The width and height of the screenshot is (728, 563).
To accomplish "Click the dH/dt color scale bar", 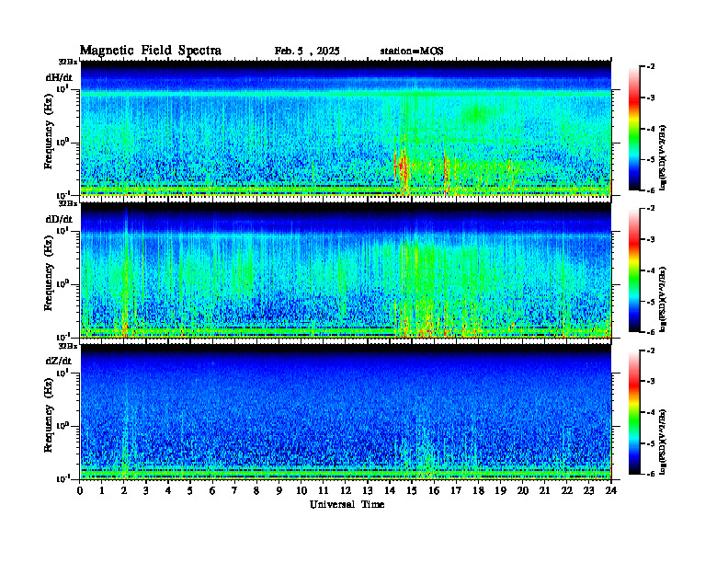I will [x=633, y=129].
